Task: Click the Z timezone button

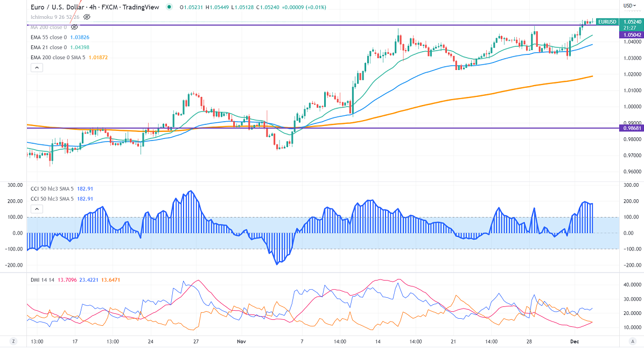Action: pyautogui.click(x=13, y=341)
